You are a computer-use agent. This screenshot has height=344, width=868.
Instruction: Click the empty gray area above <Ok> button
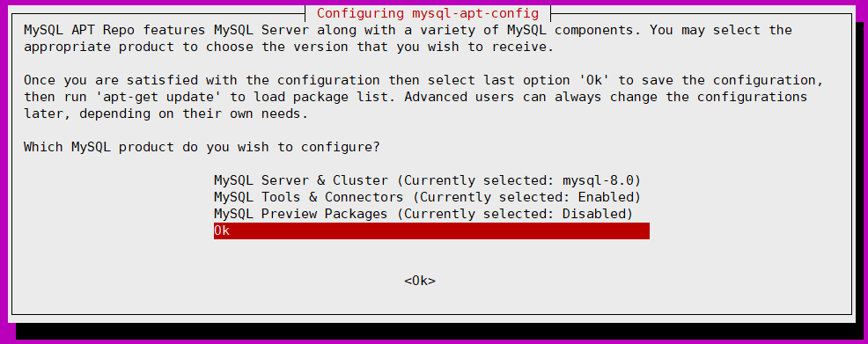pos(420,256)
